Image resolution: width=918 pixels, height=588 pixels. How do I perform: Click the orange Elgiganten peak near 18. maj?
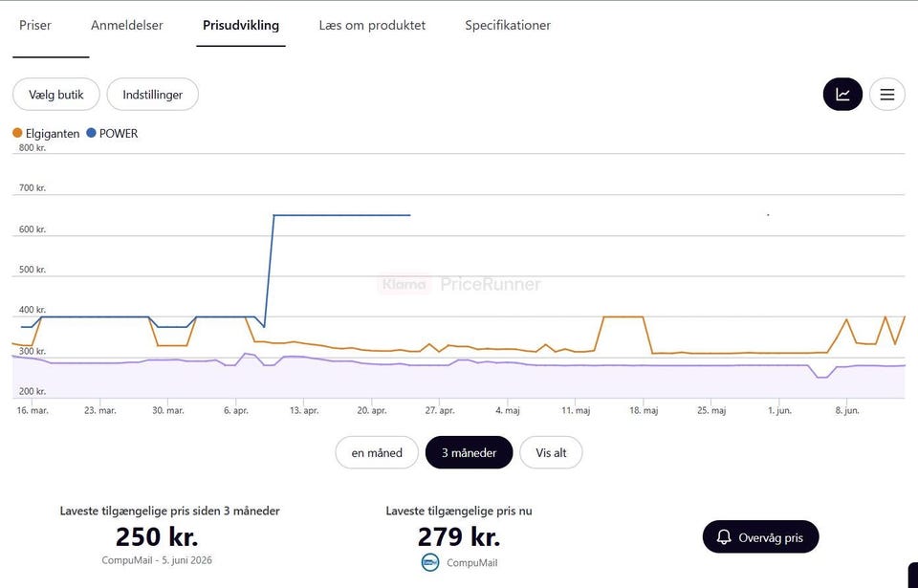pos(623,316)
